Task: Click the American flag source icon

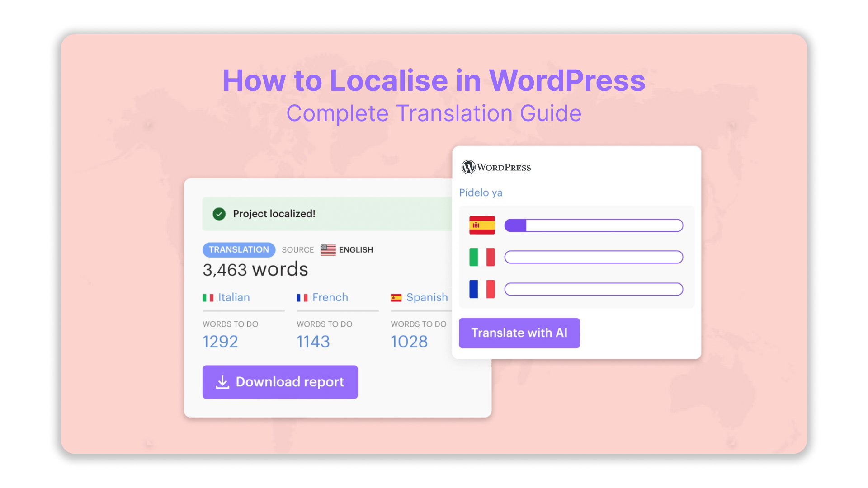Action: tap(328, 250)
